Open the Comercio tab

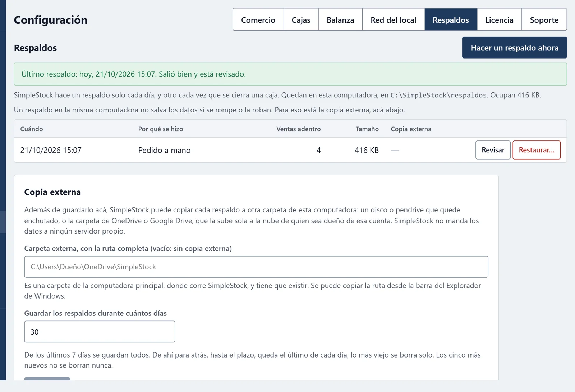(x=258, y=20)
